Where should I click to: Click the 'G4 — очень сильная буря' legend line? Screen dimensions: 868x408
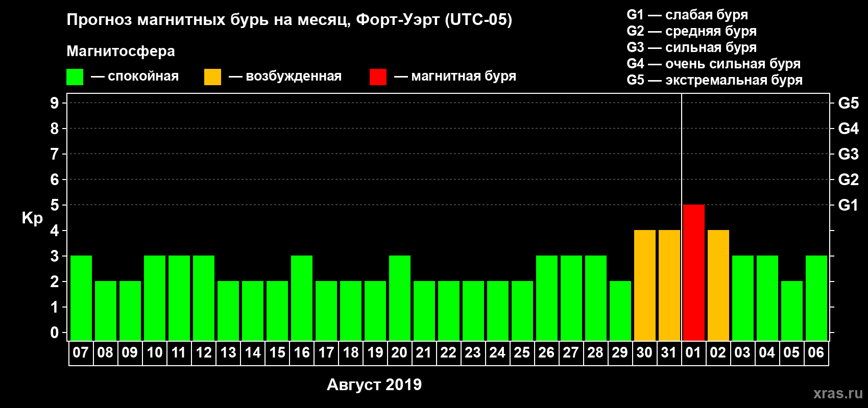coord(714,64)
